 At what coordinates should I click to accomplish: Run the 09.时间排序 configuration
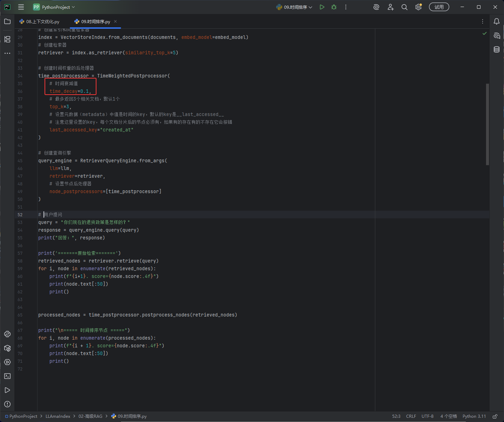[322, 7]
